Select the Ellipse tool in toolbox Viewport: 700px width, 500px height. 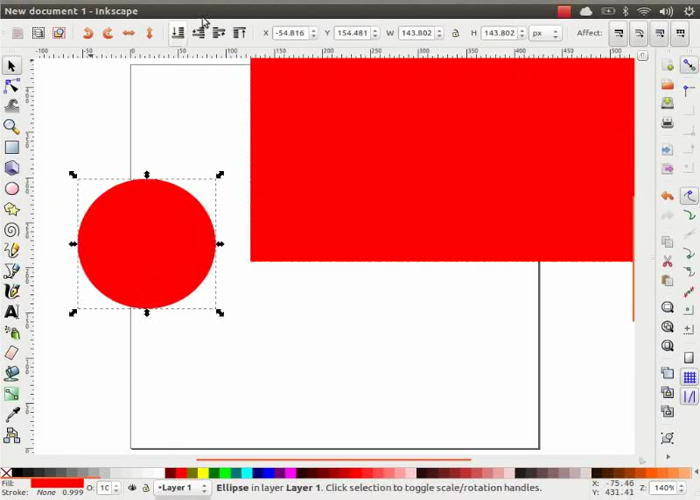(12, 188)
